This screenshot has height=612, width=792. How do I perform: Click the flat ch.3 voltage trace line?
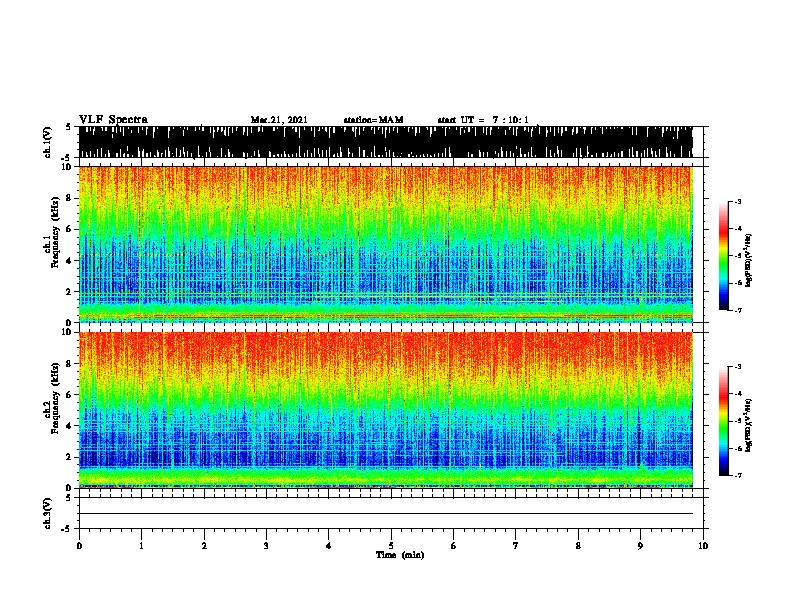click(386, 514)
